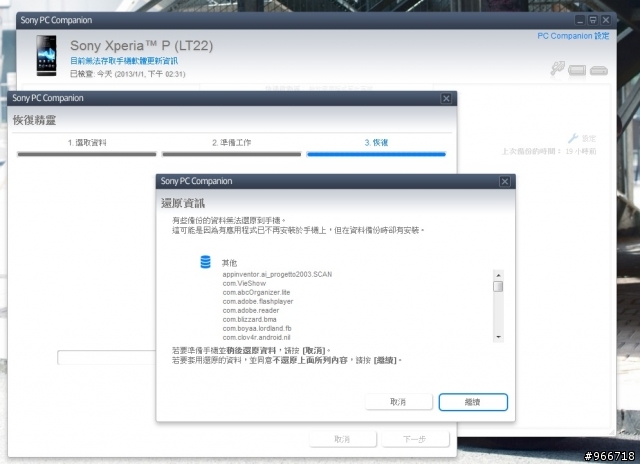Minimize the main Sony PC Companion window
Viewport: 640px width, 464px height.
(x=580, y=20)
